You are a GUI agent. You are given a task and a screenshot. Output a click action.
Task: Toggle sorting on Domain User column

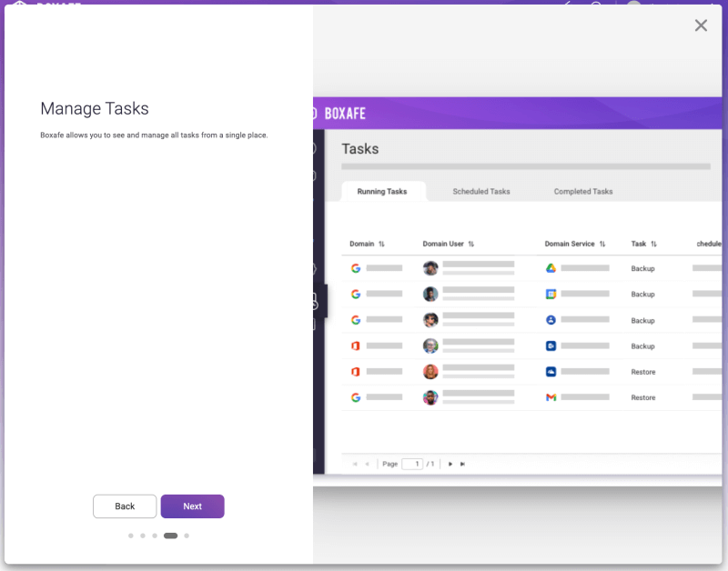470,244
